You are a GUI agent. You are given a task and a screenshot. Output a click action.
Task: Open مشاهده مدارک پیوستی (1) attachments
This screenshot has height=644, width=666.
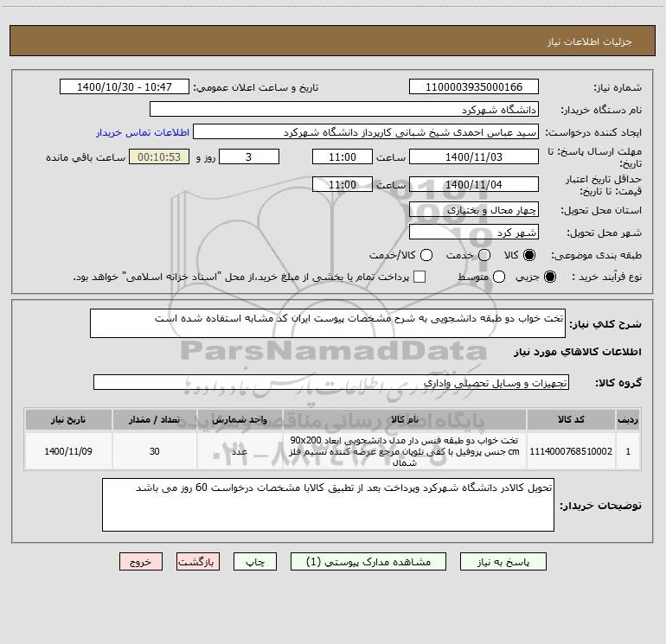(x=368, y=562)
